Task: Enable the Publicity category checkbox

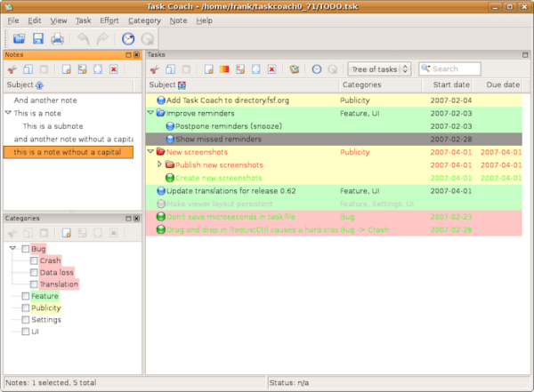Action: 26,308
